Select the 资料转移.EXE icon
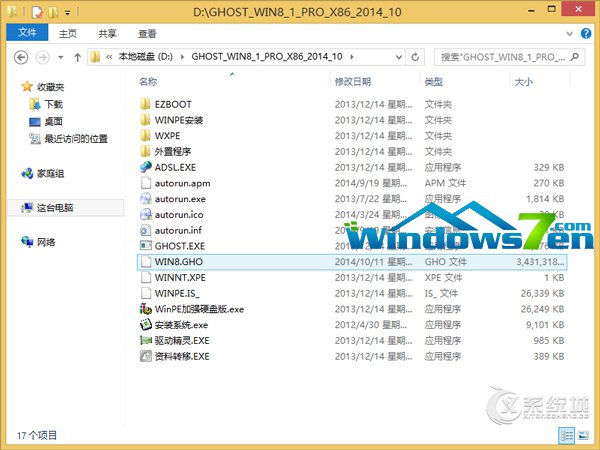600x450 pixels. [145, 356]
